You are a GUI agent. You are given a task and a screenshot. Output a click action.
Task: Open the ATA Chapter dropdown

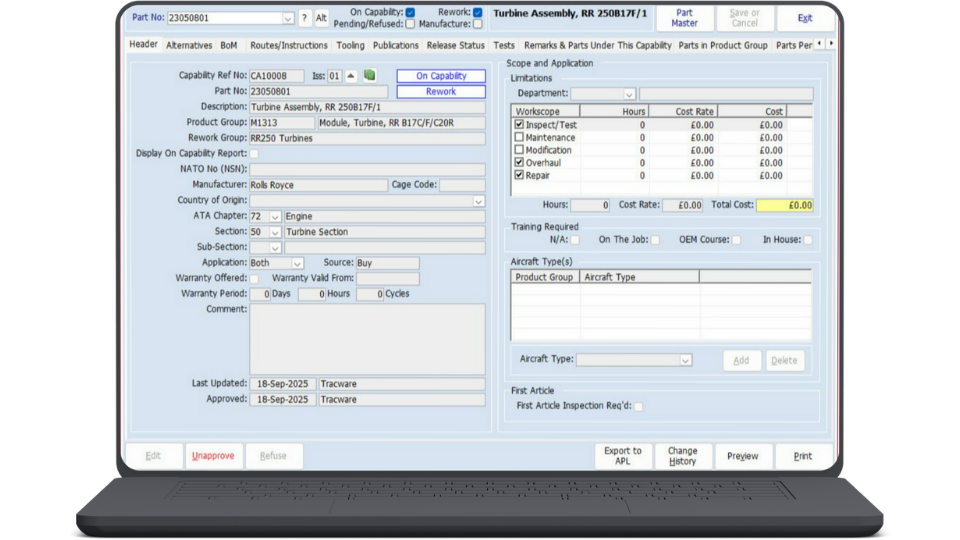275,216
